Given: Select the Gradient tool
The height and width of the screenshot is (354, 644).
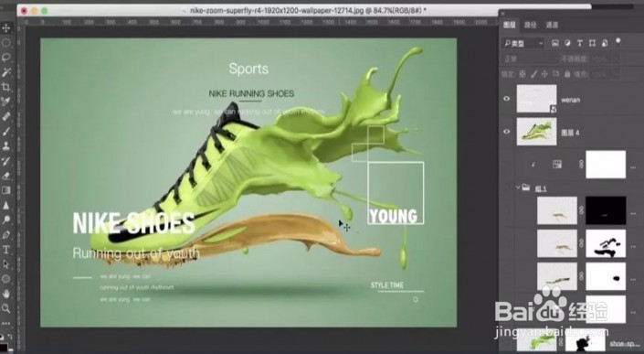Looking at the screenshot, I should tap(6, 190).
